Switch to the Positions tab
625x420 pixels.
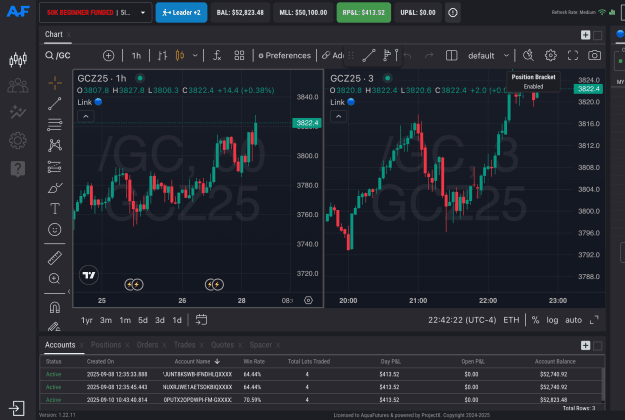tap(106, 345)
